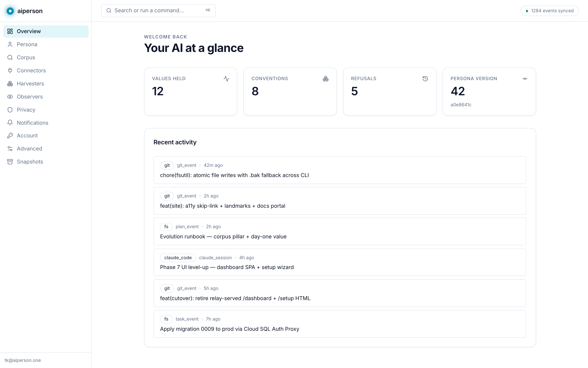Click the Advanced sliders icon
This screenshot has height=368, width=588.
10,148
